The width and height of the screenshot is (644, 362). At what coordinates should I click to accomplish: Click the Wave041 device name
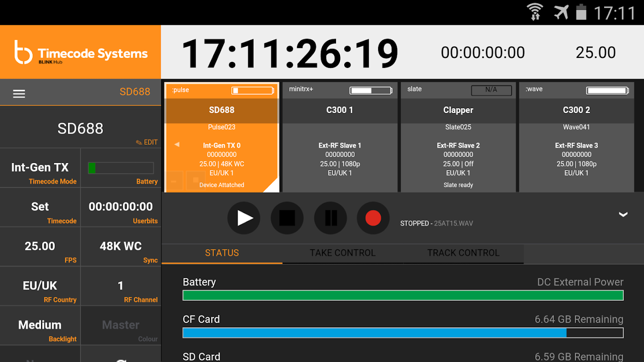(x=577, y=127)
